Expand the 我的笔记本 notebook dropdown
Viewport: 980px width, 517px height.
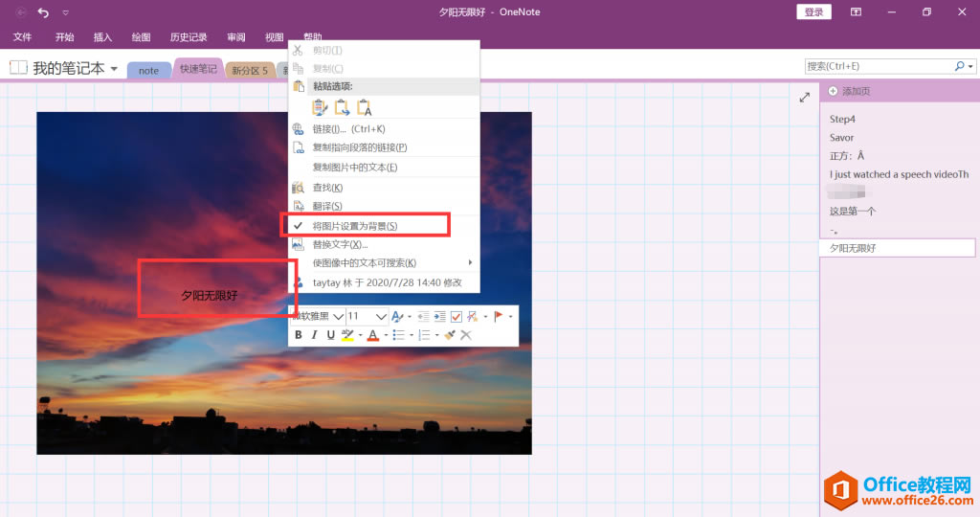pyautogui.click(x=114, y=69)
